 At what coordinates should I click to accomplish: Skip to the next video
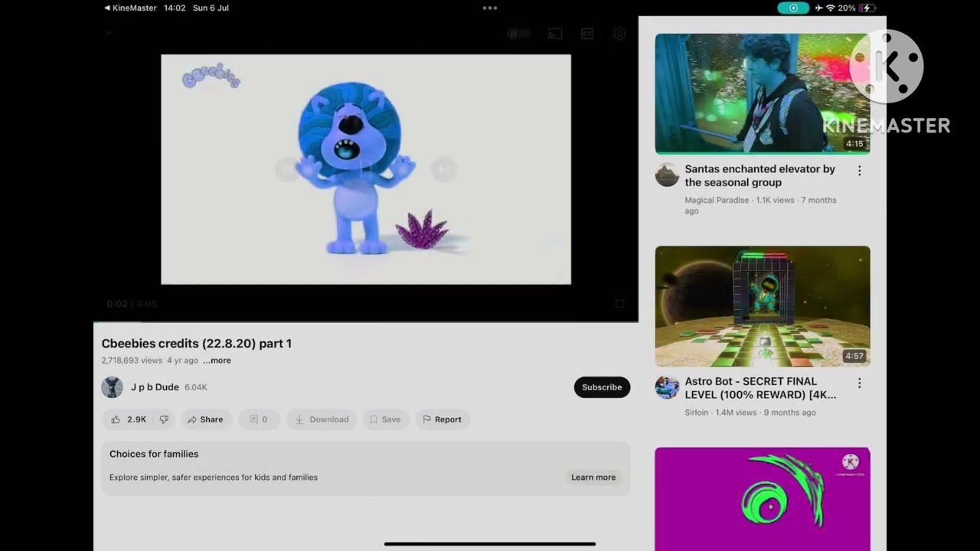click(x=444, y=169)
